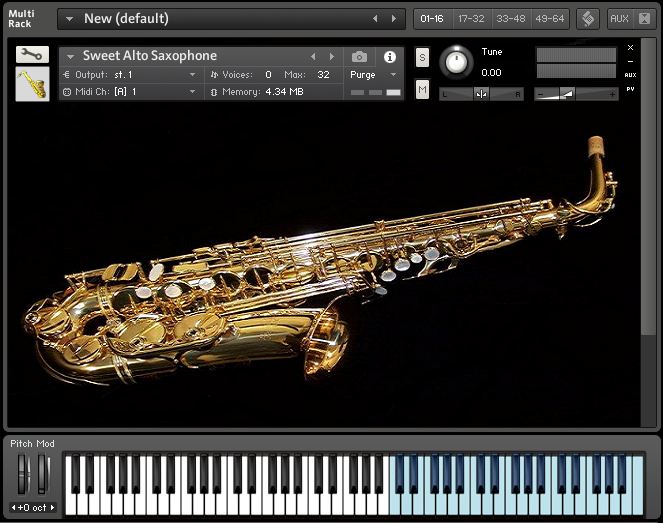The width and height of the screenshot is (663, 523).
Task: Click the Max voices value 32
Action: (323, 75)
